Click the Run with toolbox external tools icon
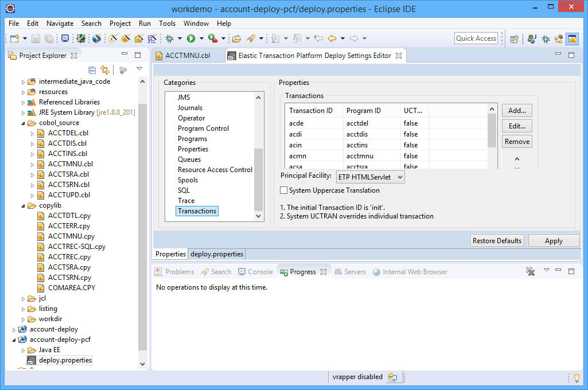588x390 pixels. 213,38
